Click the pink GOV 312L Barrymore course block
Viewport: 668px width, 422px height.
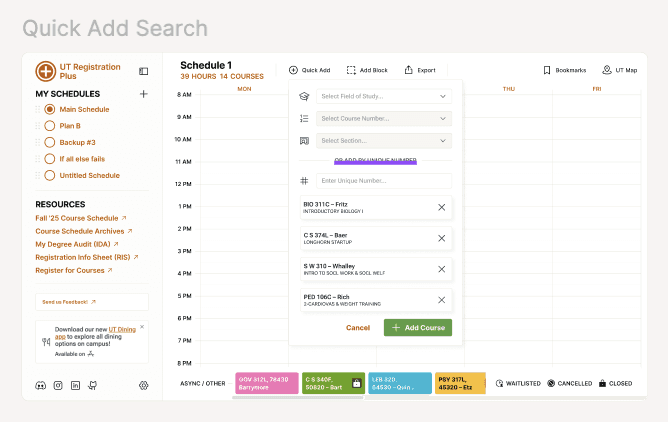pos(267,383)
